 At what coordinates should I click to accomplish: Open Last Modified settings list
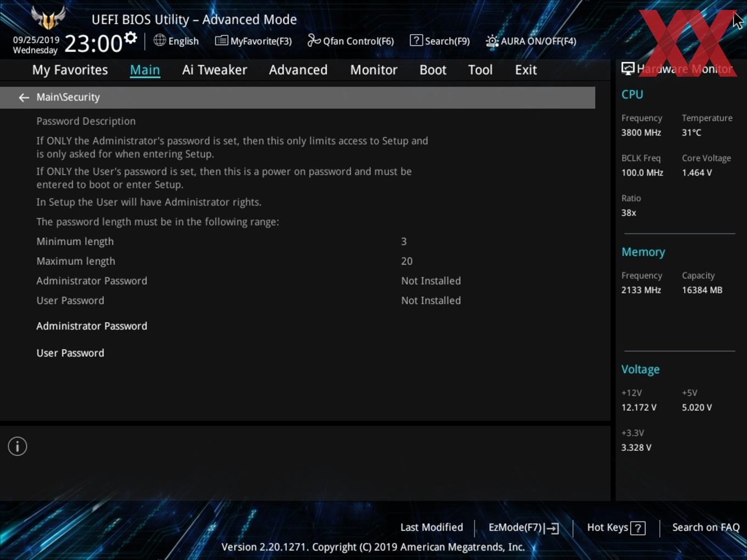pos(432,528)
